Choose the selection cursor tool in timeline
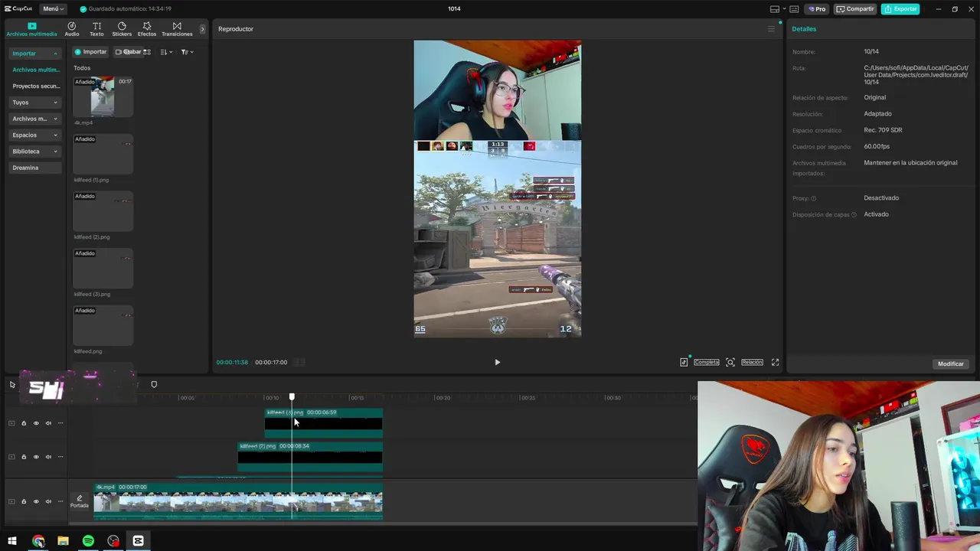This screenshot has height=551, width=980. 12,385
